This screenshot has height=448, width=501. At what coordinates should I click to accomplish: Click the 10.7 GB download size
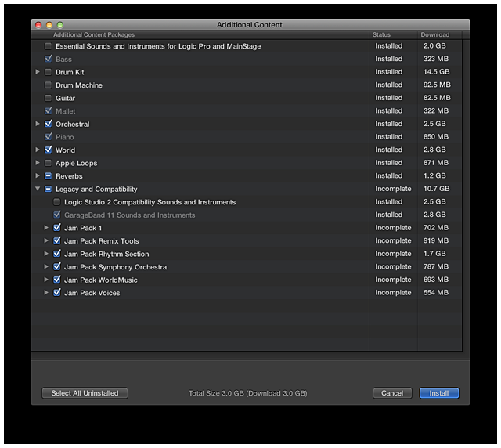click(x=436, y=189)
